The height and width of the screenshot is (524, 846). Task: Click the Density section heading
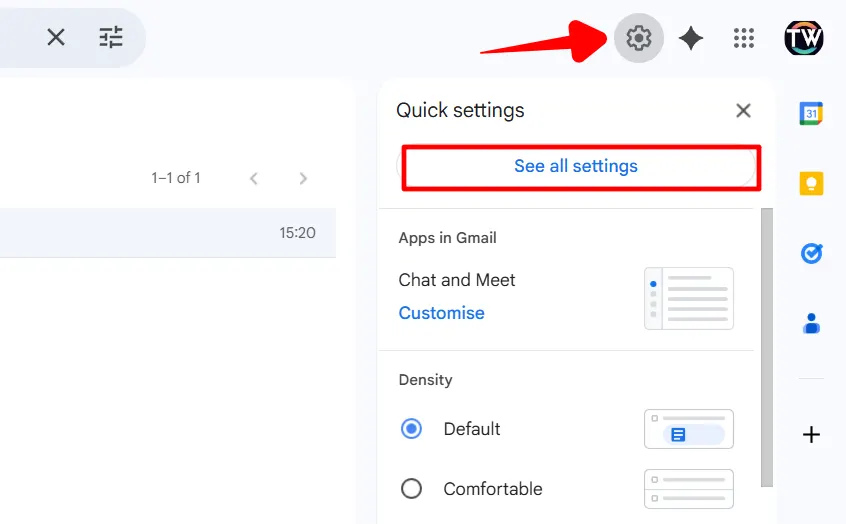point(425,380)
